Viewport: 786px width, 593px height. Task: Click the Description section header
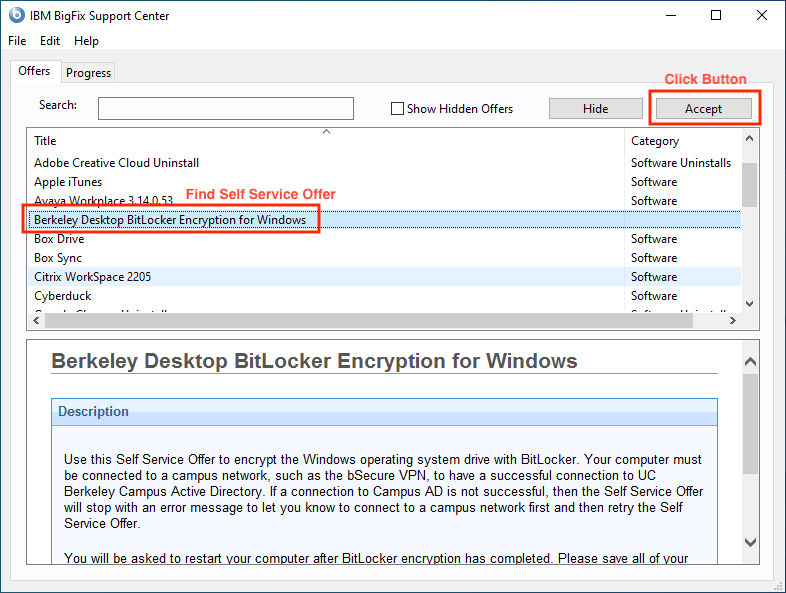pyautogui.click(x=384, y=412)
